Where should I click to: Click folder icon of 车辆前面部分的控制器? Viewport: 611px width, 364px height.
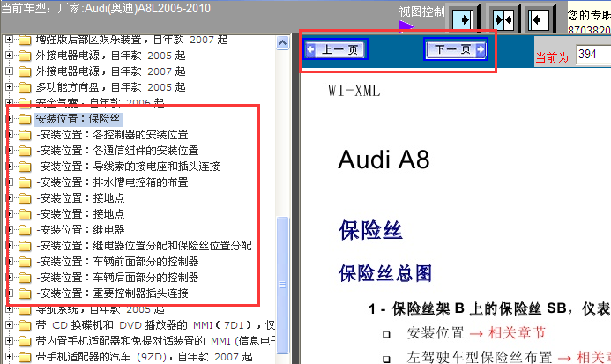(25, 262)
